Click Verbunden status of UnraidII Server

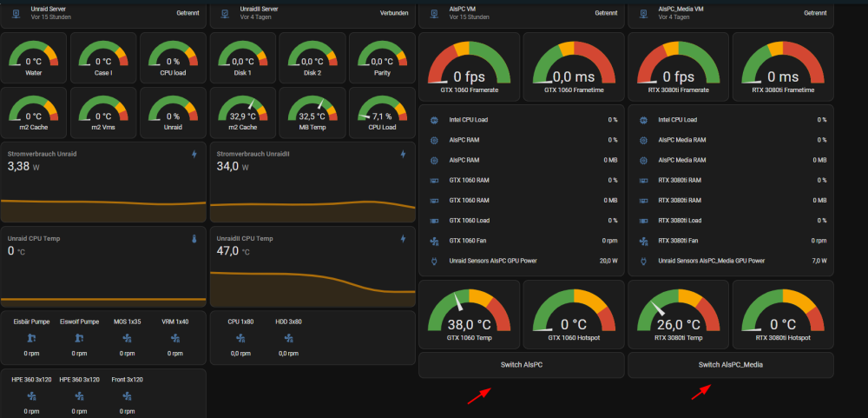click(394, 13)
